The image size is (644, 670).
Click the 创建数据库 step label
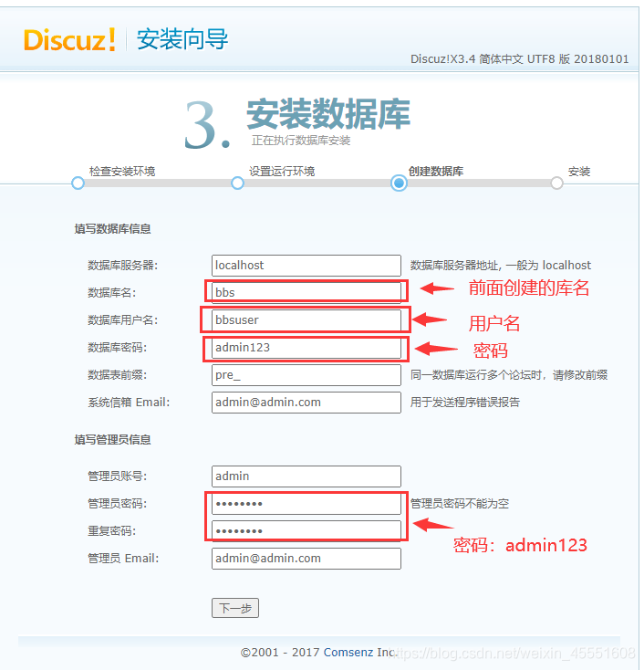pyautogui.click(x=436, y=172)
